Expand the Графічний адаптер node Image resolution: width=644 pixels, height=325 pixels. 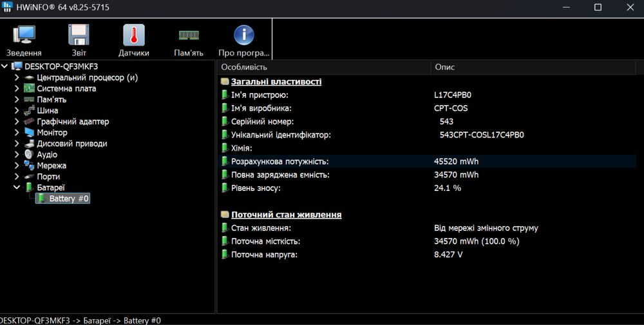pos(17,121)
